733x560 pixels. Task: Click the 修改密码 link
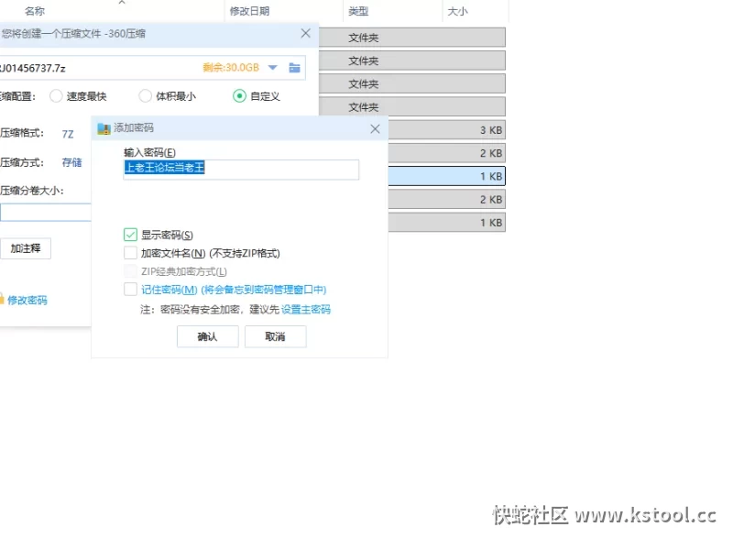(27, 300)
